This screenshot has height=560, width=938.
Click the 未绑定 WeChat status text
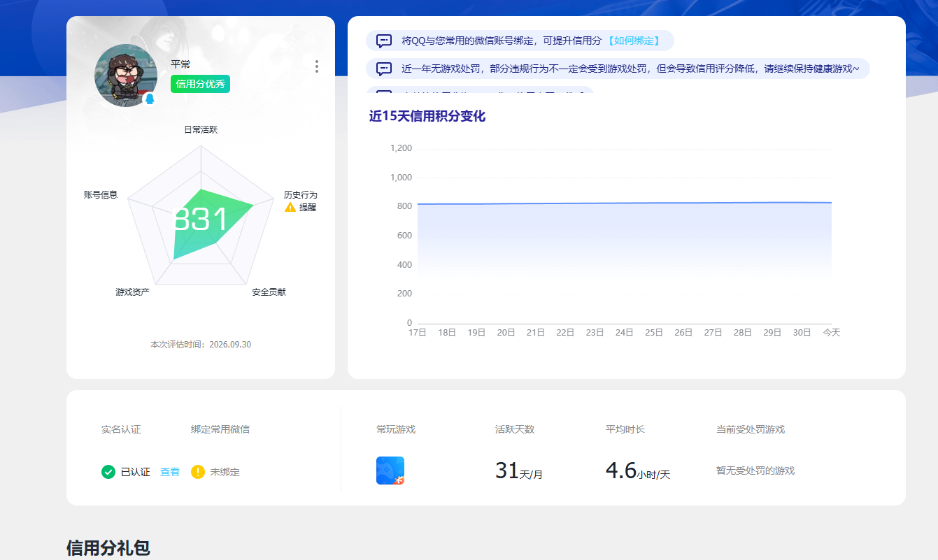[225, 472]
